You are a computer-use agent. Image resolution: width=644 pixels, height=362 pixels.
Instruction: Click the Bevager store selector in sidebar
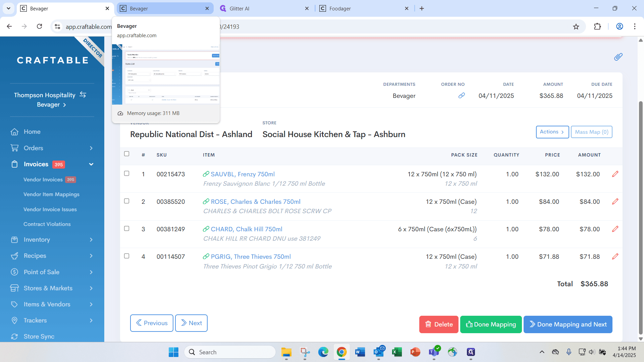click(51, 105)
